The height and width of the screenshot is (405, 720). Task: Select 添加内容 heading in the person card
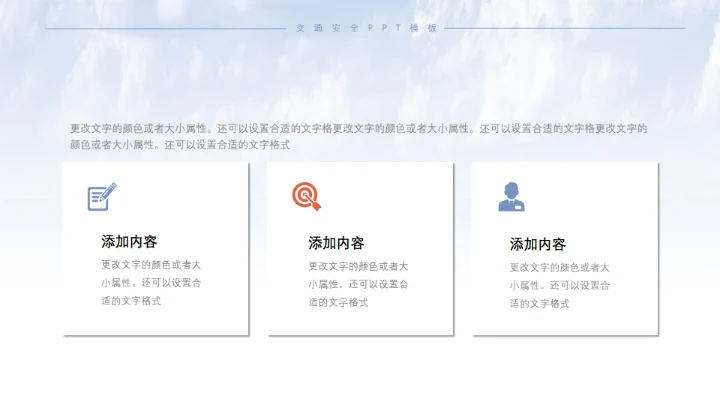point(537,244)
